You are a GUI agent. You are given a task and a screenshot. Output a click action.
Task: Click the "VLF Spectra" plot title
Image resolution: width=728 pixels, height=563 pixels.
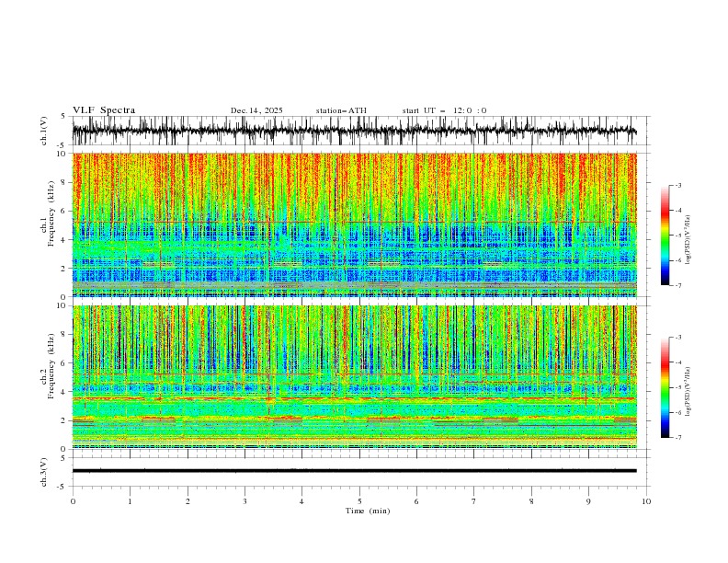click(x=104, y=110)
